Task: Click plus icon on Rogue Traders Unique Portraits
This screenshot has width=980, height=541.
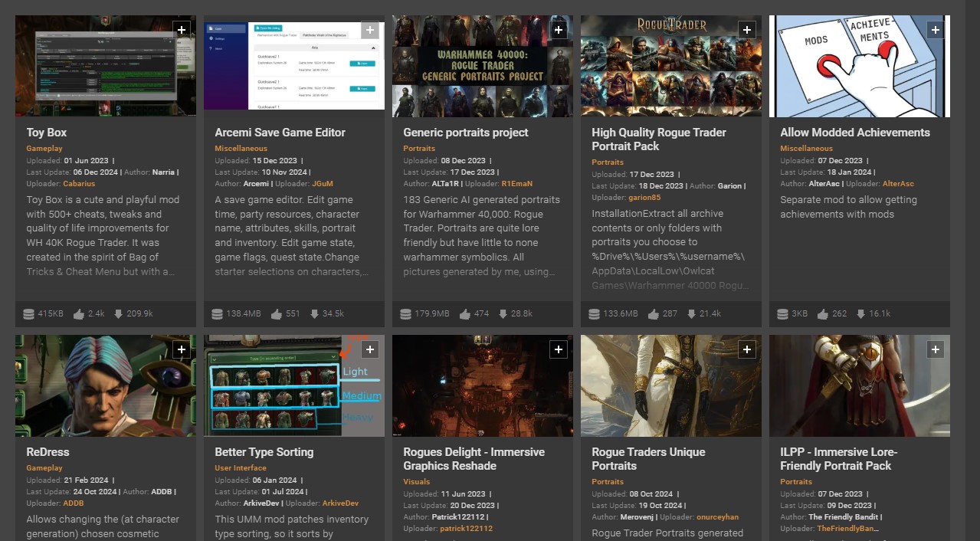Action: (x=747, y=349)
